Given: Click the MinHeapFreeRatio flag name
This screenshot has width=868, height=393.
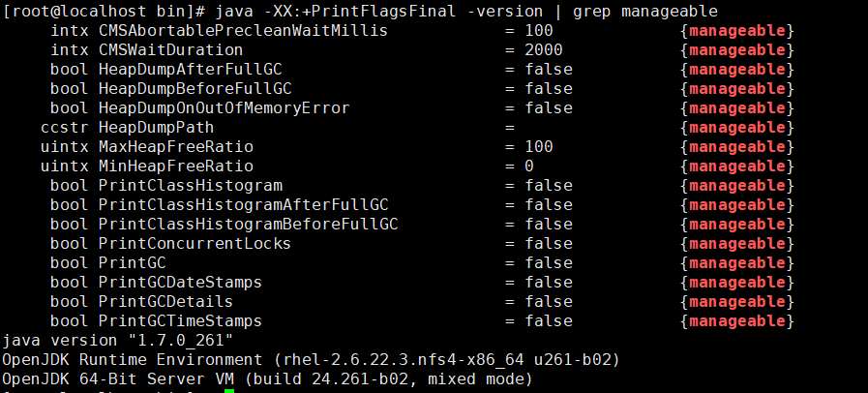Looking at the screenshot, I should point(175,166).
